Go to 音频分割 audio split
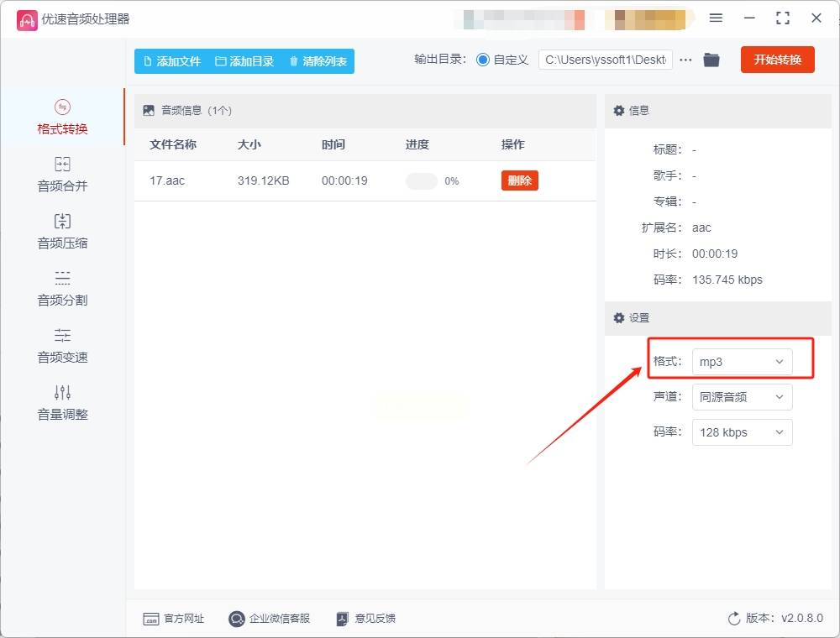This screenshot has height=638, width=840. 62,289
